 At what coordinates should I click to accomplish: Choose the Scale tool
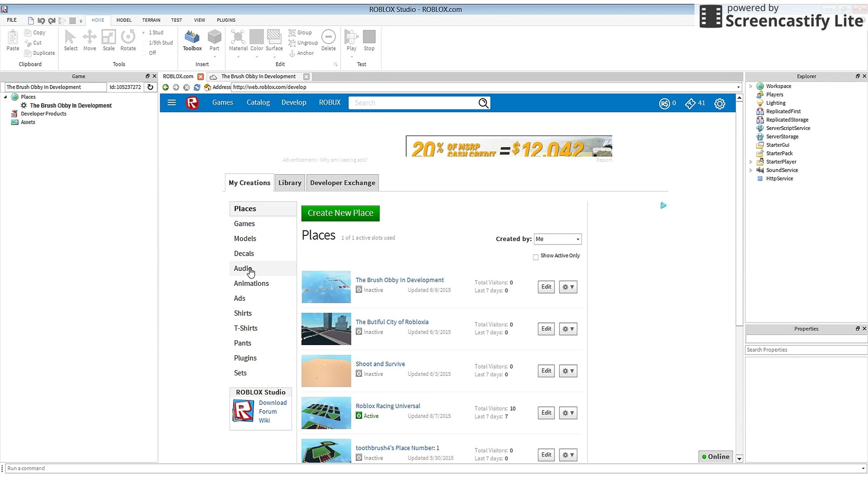tap(109, 40)
